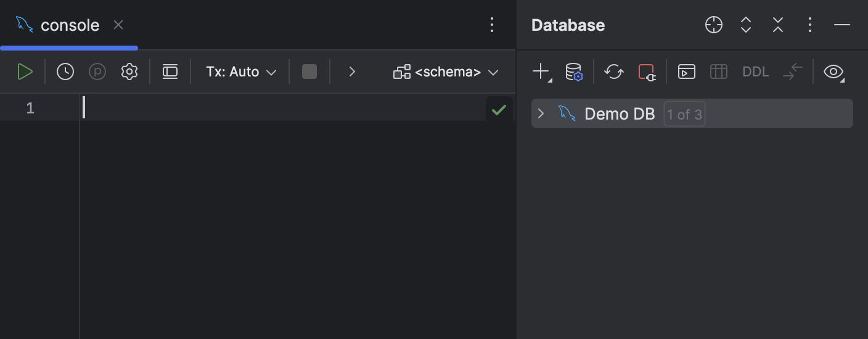Viewport: 868px width, 339px height.
Task: Expand hidden toolbar items chevron
Action: click(352, 72)
